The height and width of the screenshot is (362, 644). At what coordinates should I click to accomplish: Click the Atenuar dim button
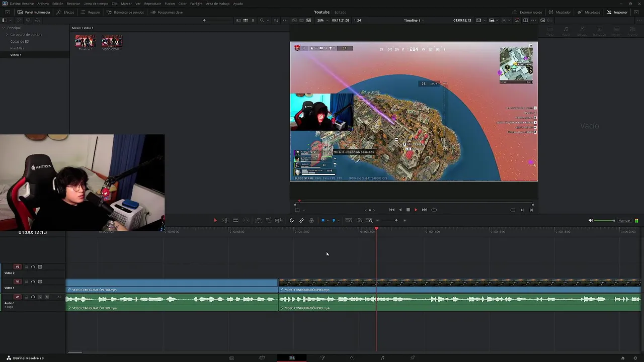pyautogui.click(x=625, y=220)
